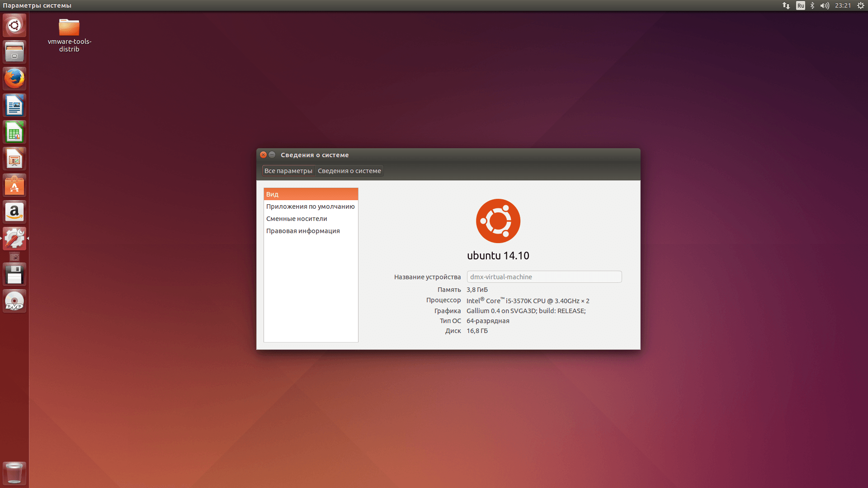868x488 pixels.
Task: Open the sound volume indicator
Action: 825,5
